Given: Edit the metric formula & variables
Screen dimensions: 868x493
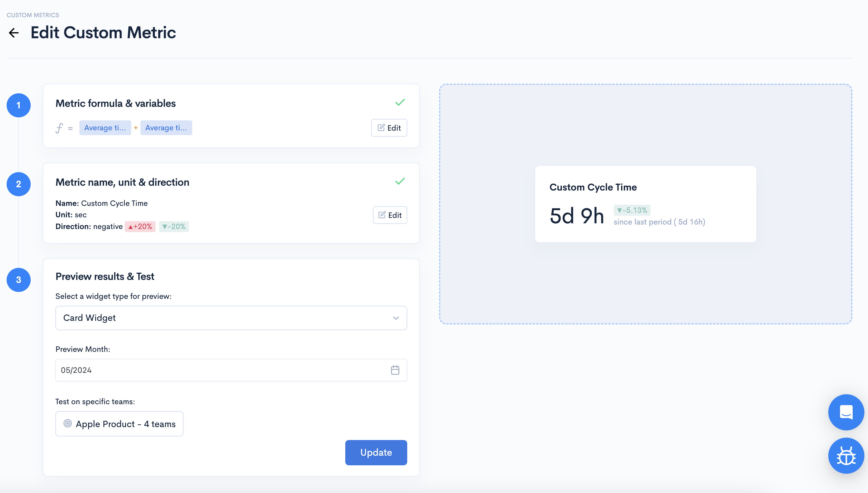Looking at the screenshot, I should pyautogui.click(x=389, y=128).
